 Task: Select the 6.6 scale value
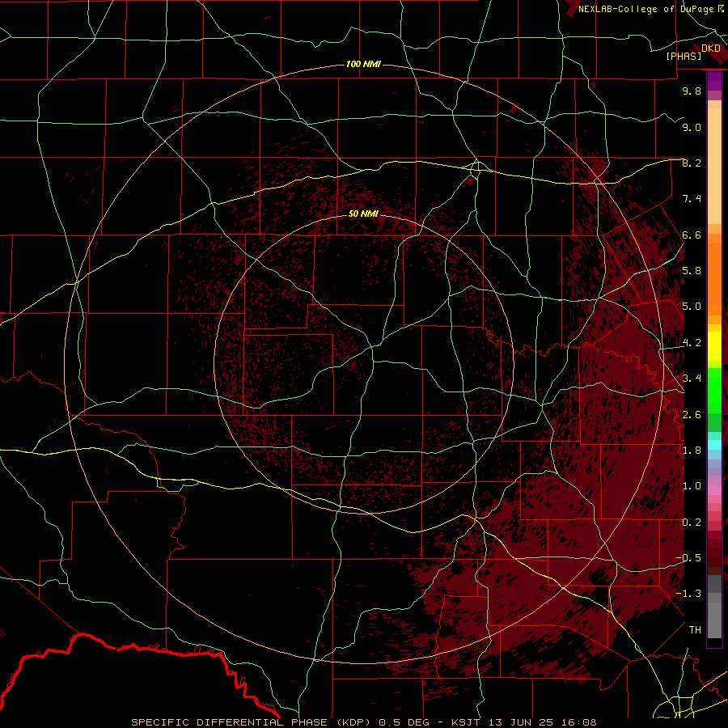point(692,235)
